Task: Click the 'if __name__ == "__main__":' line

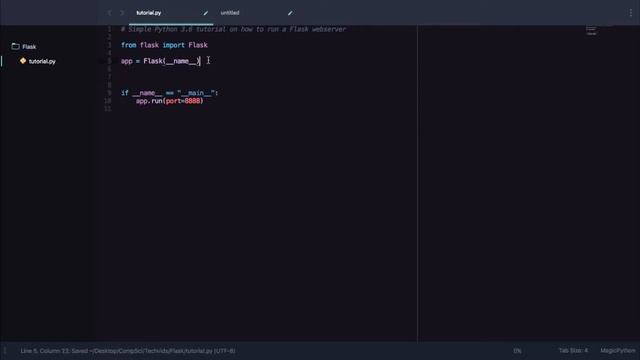Action: coord(169,93)
